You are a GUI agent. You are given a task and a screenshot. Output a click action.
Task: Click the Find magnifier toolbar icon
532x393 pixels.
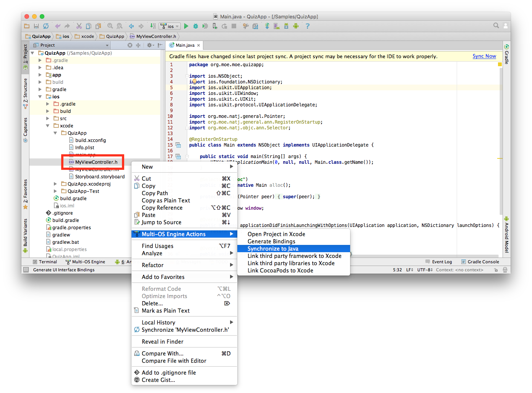pyautogui.click(x=110, y=26)
